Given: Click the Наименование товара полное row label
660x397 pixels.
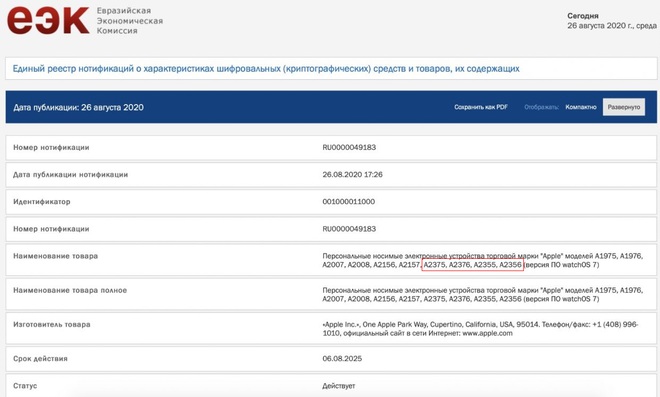Looking at the screenshot, I should click(x=70, y=290).
